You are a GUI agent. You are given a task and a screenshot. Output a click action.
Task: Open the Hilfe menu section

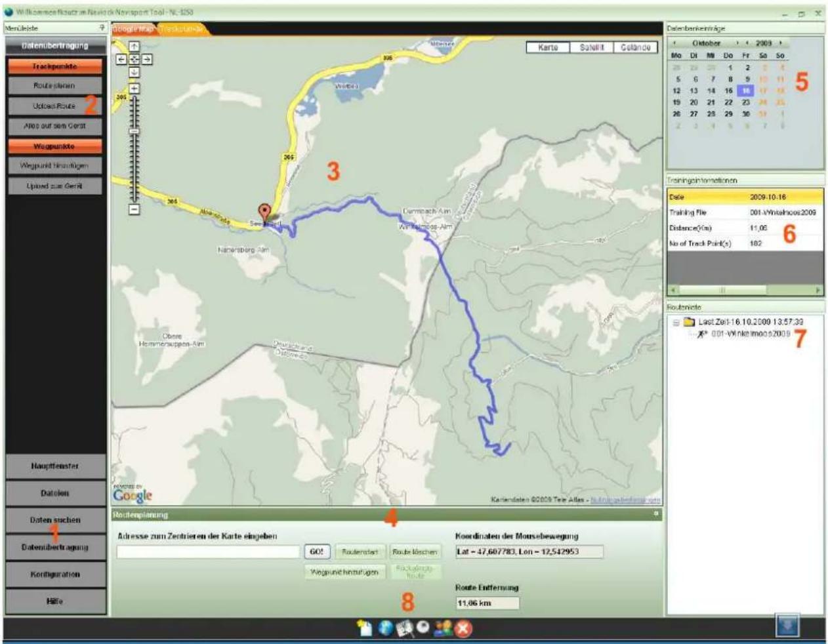[x=55, y=601]
